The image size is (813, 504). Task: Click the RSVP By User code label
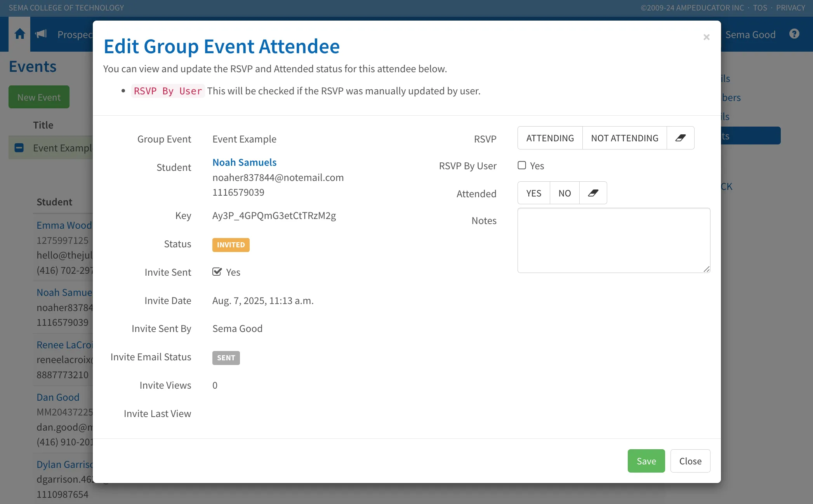coord(168,91)
